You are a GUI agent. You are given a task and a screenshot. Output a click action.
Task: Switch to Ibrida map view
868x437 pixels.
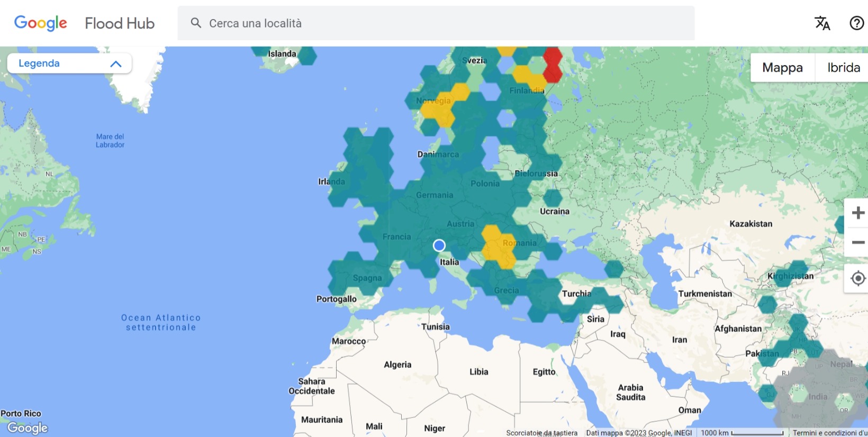[x=843, y=68]
